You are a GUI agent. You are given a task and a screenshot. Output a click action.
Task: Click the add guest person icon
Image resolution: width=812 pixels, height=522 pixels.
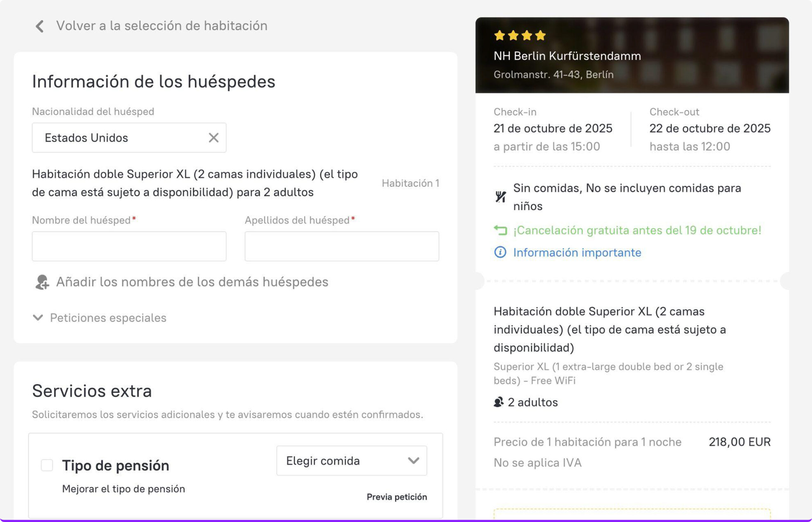coord(42,282)
